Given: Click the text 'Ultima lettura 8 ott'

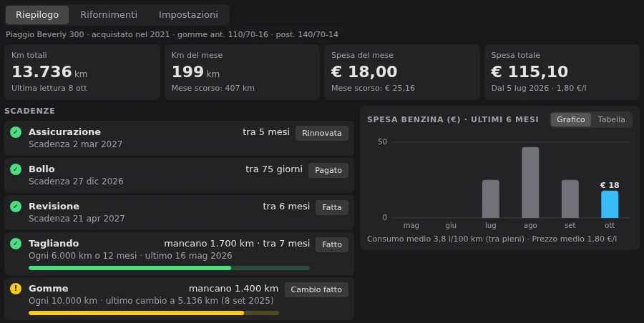Looking at the screenshot, I should (x=49, y=88).
